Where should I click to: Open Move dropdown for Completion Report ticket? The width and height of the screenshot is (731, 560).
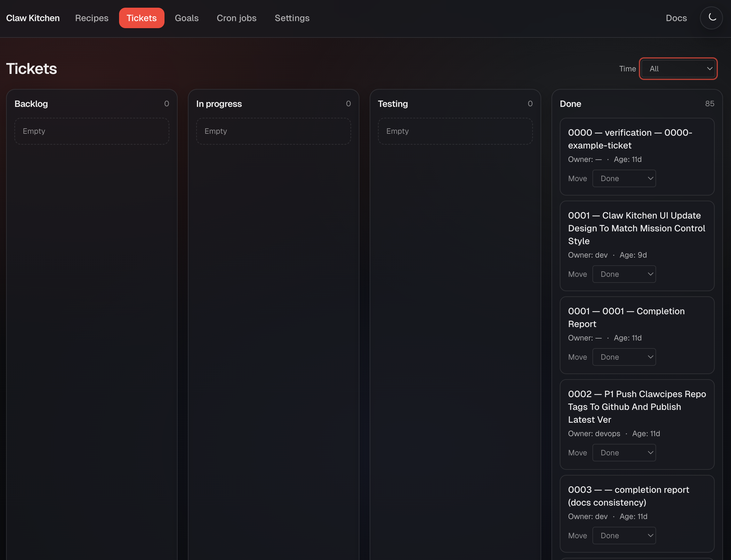point(624,357)
